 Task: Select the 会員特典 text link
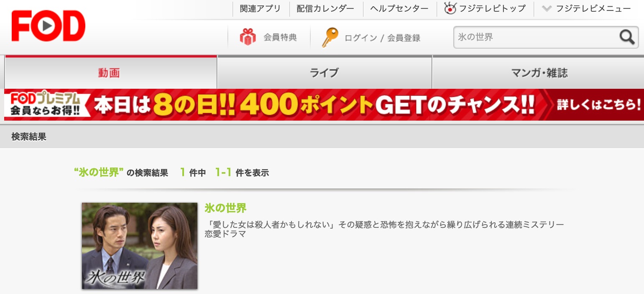coord(280,37)
